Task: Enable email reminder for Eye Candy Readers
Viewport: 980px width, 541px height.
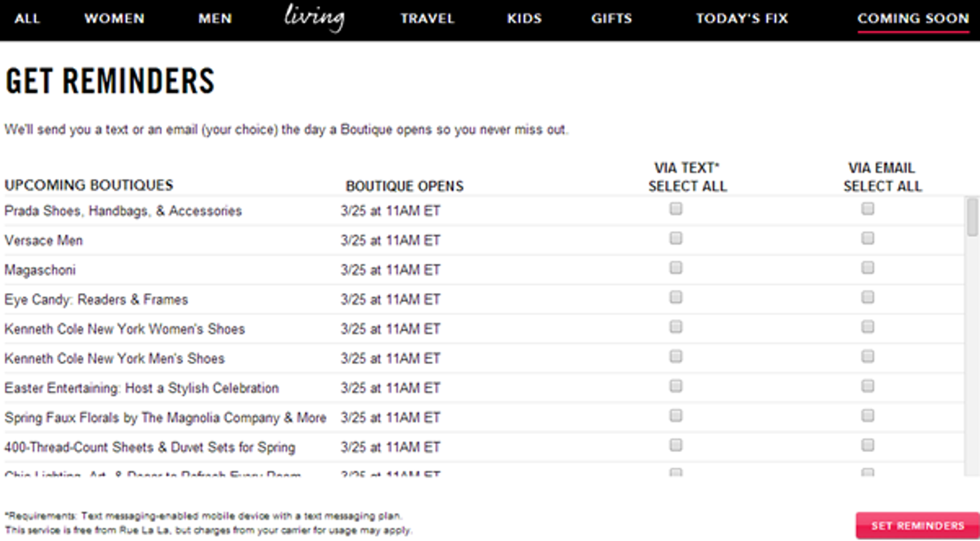Action: [x=868, y=297]
